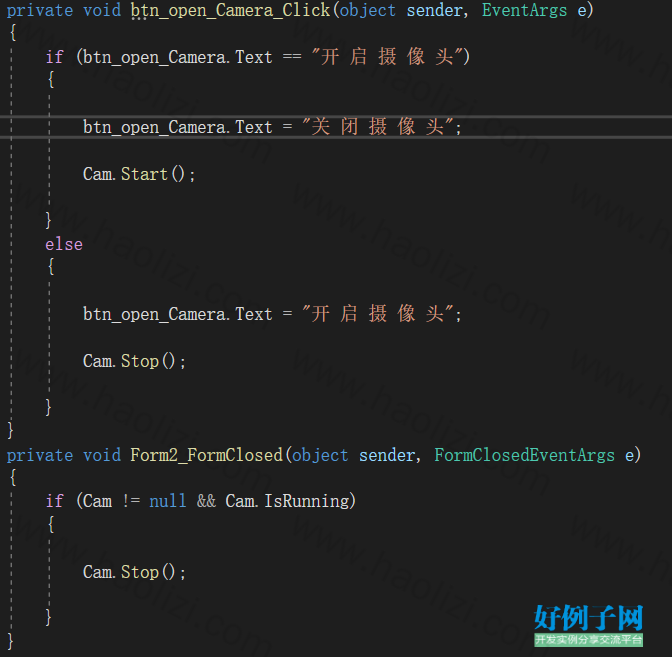672x657 pixels.
Task: Click the btn_open_Camera_Click method name
Action: (230, 10)
